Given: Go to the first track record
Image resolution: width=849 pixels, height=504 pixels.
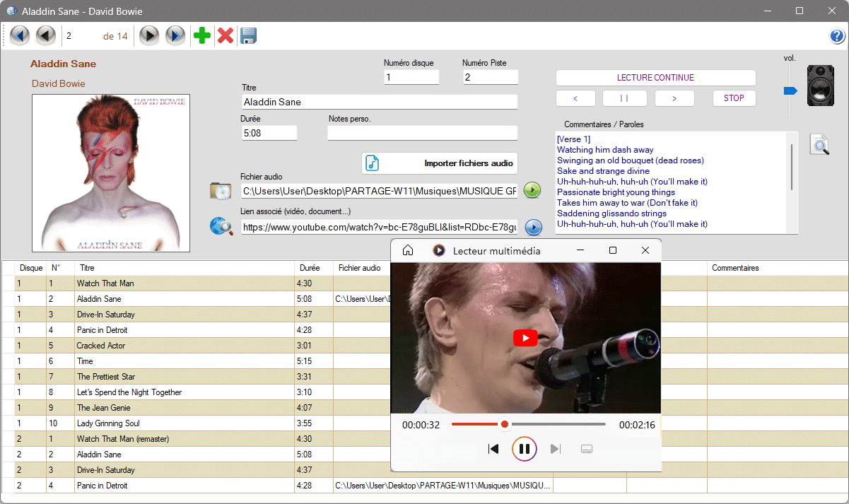Looking at the screenshot, I should pyautogui.click(x=20, y=35).
